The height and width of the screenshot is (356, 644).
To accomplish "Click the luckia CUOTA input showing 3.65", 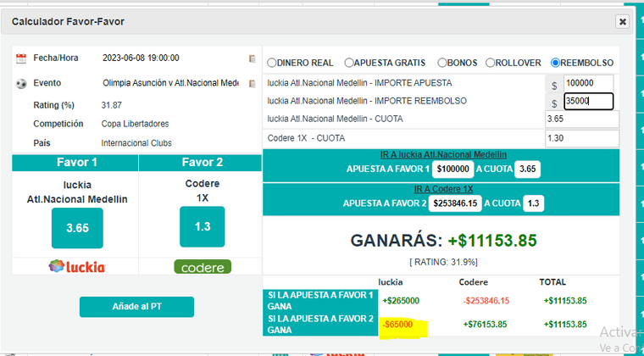I will (x=582, y=119).
